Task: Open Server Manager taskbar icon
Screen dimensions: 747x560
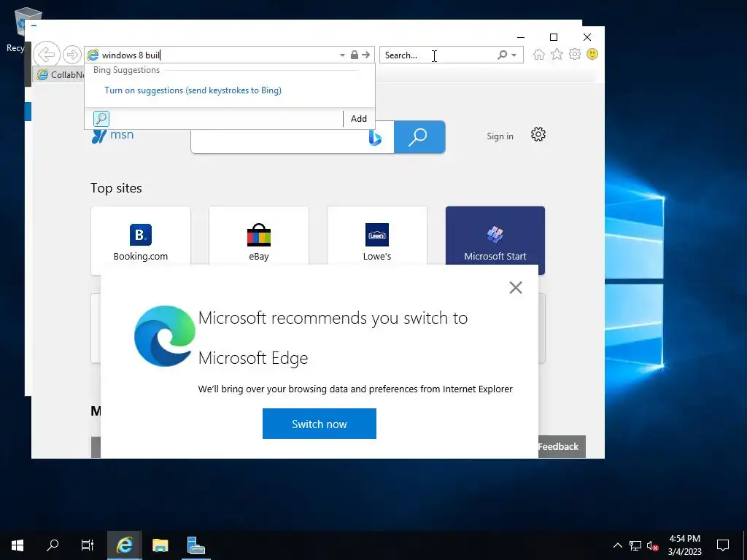Action: [x=196, y=545]
